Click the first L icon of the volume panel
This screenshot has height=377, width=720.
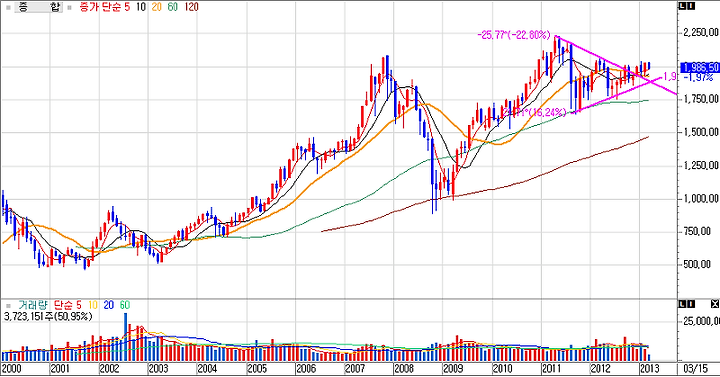pyautogui.click(x=683, y=304)
